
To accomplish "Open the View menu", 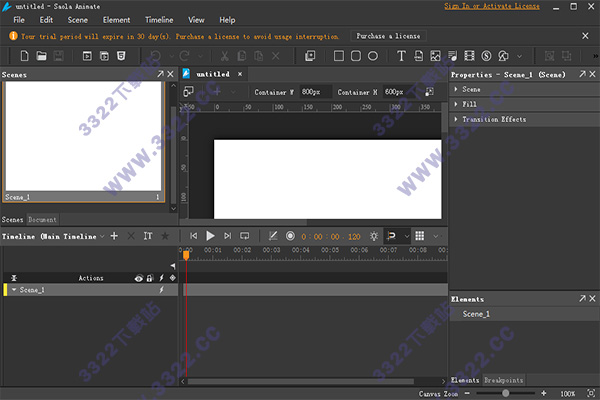I will pos(196,20).
